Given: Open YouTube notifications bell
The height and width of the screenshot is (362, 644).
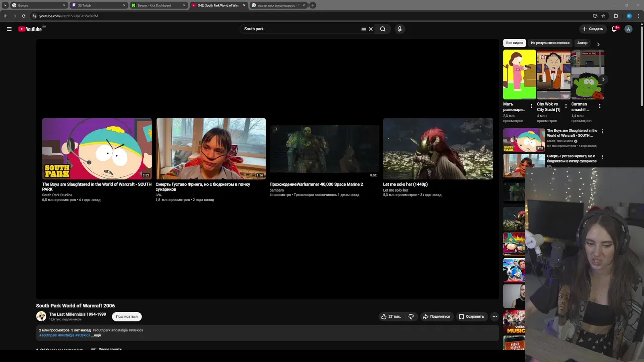Looking at the screenshot, I should coord(614,29).
